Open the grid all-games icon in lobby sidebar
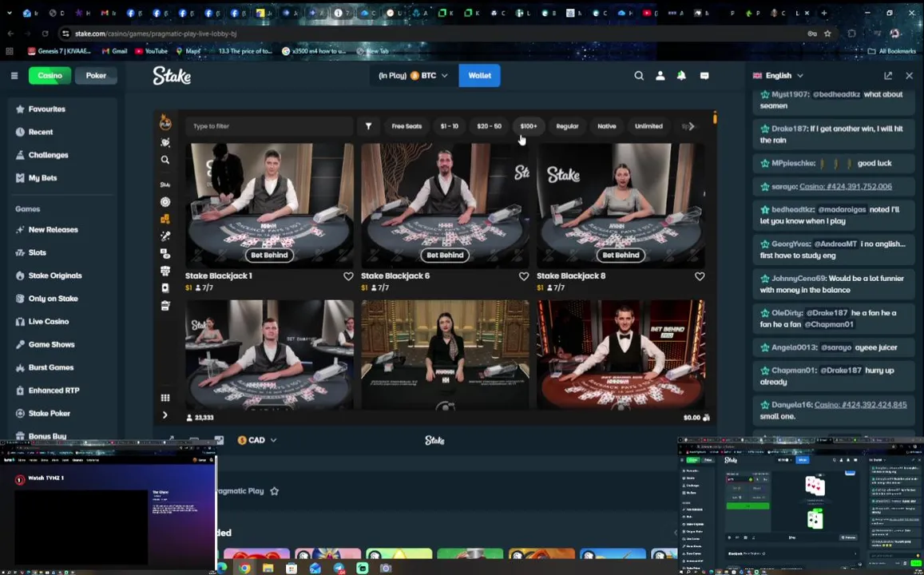The image size is (924, 575). [x=165, y=398]
